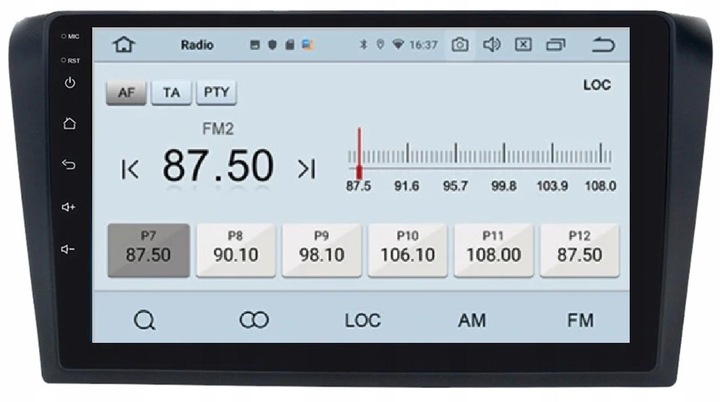Tap the Wi-Fi status icon

398,45
